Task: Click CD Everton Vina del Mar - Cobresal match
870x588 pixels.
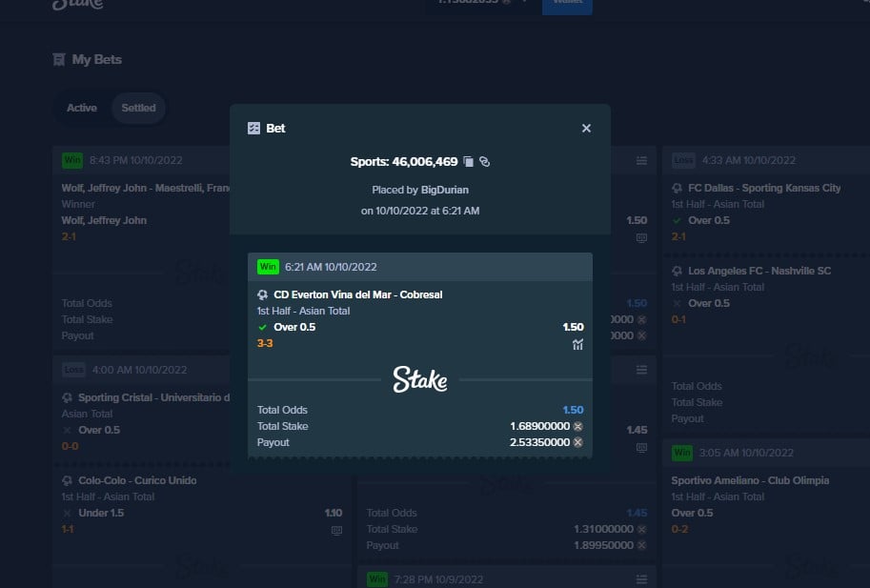Action: click(358, 294)
